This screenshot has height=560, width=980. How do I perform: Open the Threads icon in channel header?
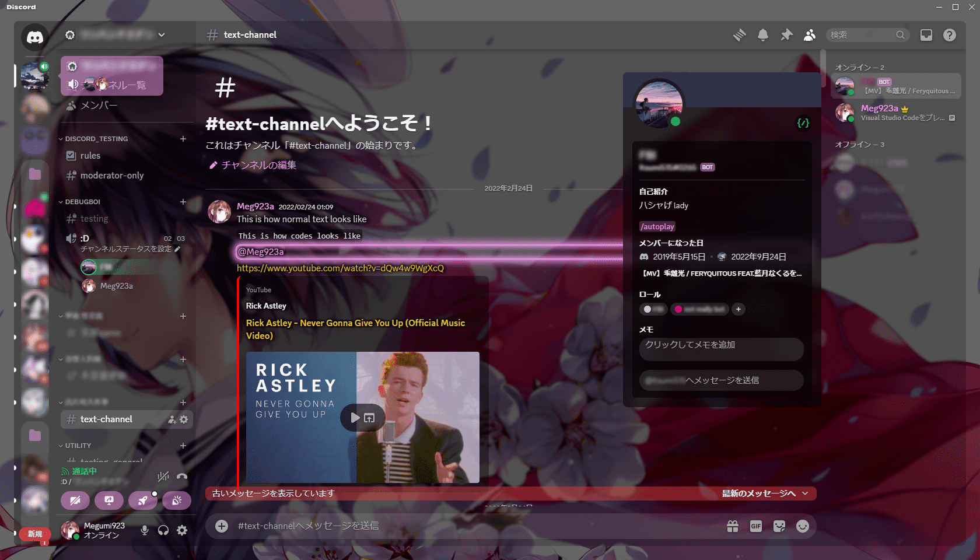[x=740, y=35]
